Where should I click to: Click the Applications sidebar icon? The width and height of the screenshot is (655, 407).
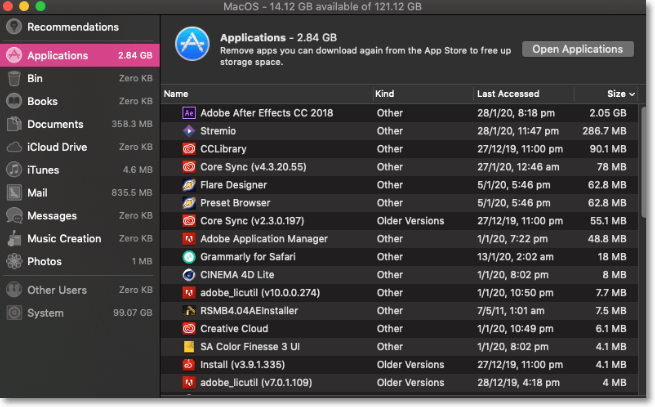pyautogui.click(x=14, y=55)
